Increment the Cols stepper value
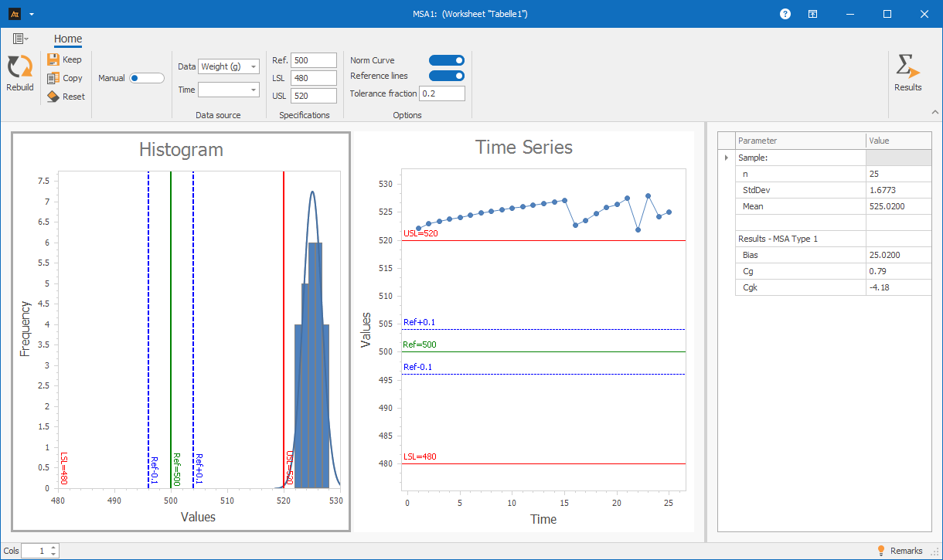This screenshot has height=560, width=943. pyautogui.click(x=53, y=548)
